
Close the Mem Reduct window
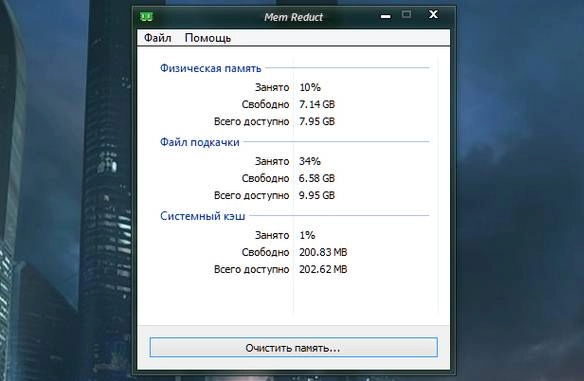(433, 15)
